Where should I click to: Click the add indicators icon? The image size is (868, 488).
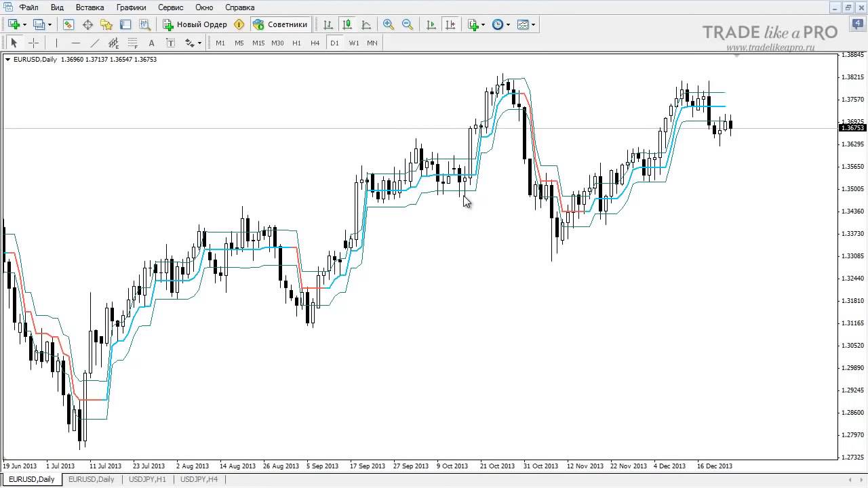(x=473, y=24)
